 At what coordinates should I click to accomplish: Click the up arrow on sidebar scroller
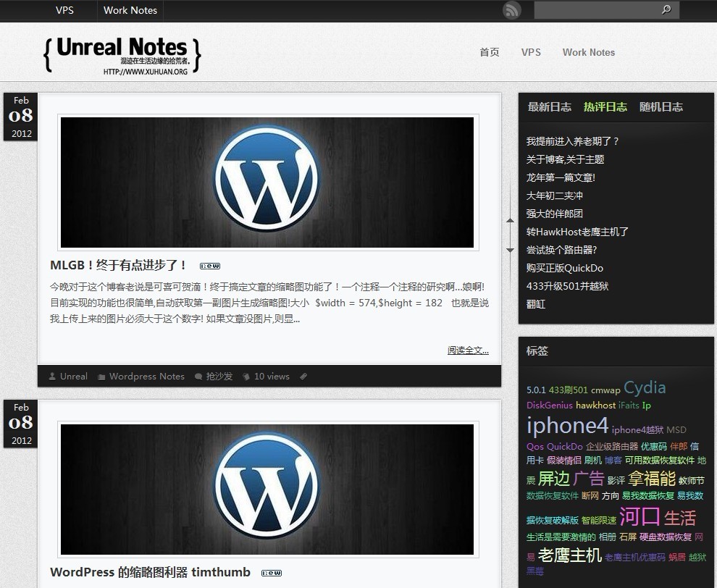(x=511, y=221)
